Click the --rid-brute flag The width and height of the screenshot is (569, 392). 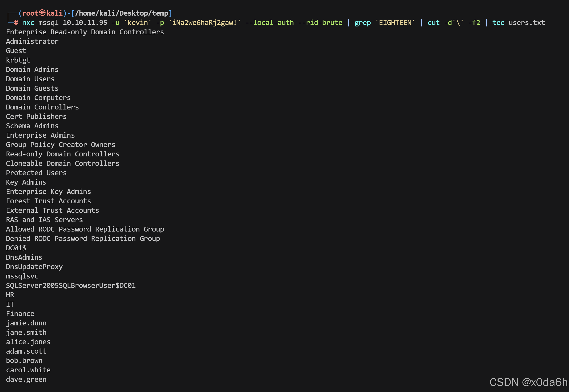(x=320, y=23)
